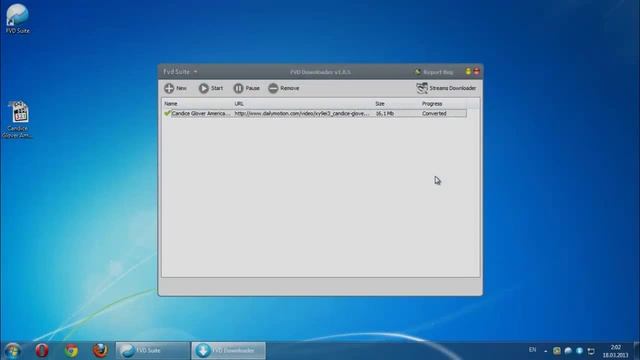640x360 pixels.
Task: Select the Candice Glover America download row
Action: (x=315, y=113)
